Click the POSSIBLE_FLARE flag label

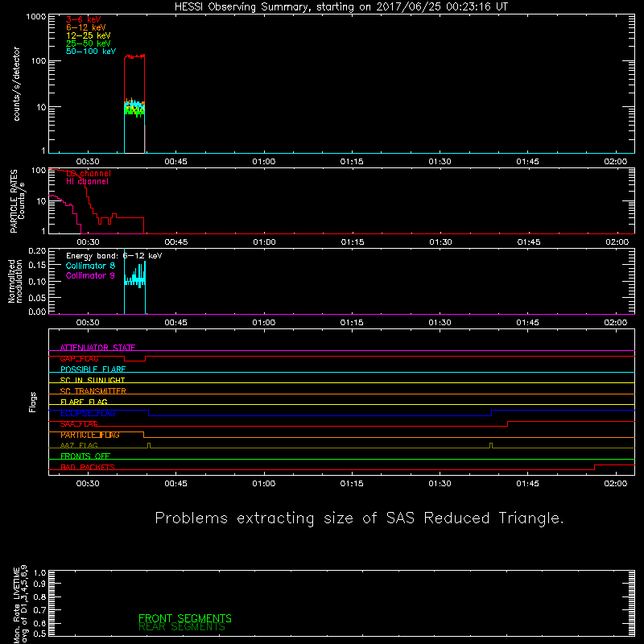coord(93,369)
